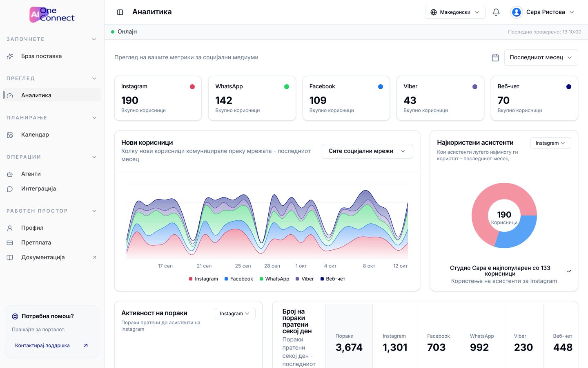Open Instagram dropdown in Најкористени асистенти
Image resolution: width=588 pixels, height=368 pixels.
pyautogui.click(x=550, y=143)
